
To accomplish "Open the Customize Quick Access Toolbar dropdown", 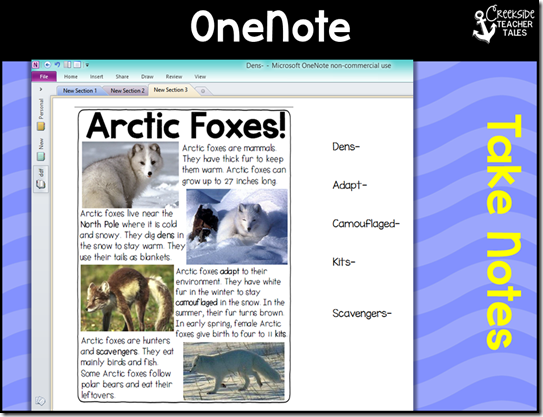I will pyautogui.click(x=87, y=65).
